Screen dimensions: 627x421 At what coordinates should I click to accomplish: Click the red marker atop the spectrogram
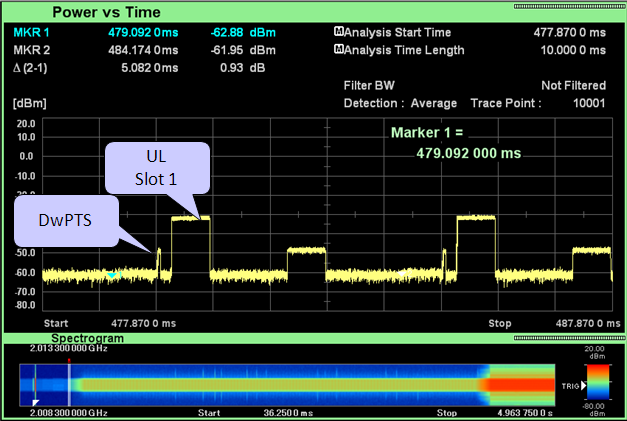point(68,360)
